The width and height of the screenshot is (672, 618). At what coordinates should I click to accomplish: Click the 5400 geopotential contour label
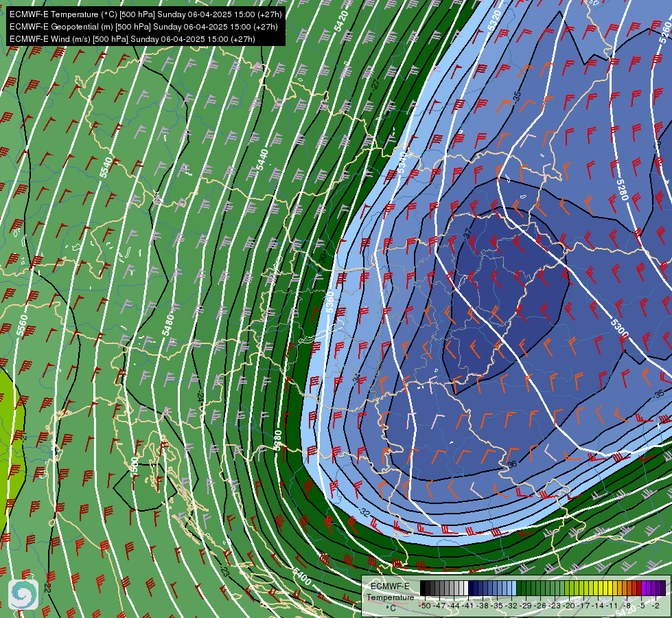pos(303,576)
